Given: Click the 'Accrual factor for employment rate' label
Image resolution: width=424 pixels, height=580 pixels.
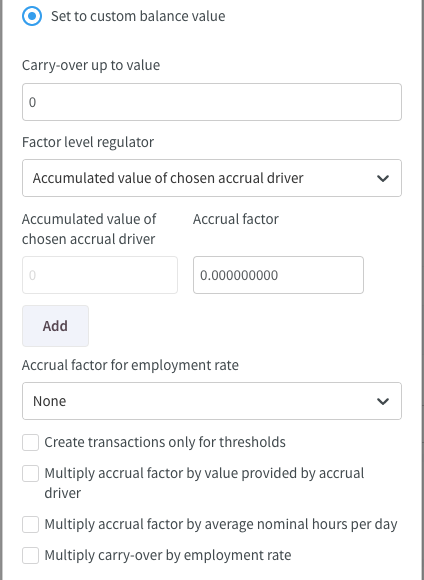Looking at the screenshot, I should click(130, 365).
